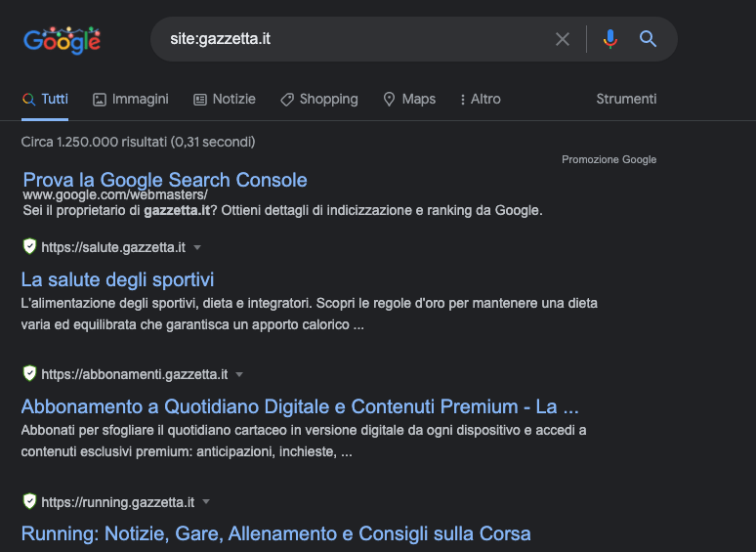
Task: Click the green shield beside abbonamenti.gazzetta.it
Action: (x=30, y=373)
